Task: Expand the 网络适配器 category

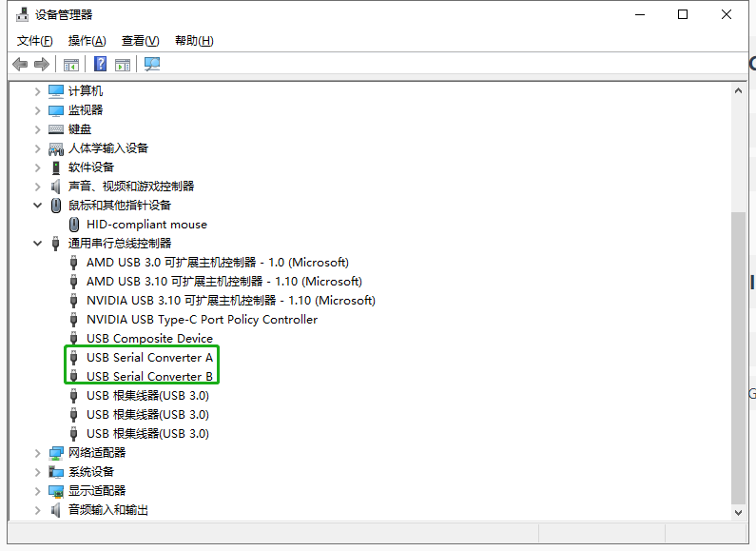Action: [x=38, y=453]
